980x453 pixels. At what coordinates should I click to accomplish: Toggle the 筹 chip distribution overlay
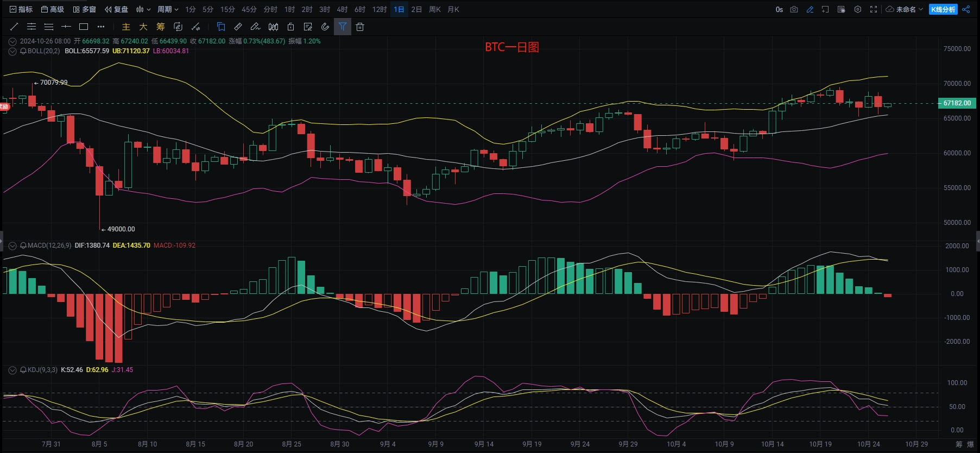(x=161, y=27)
